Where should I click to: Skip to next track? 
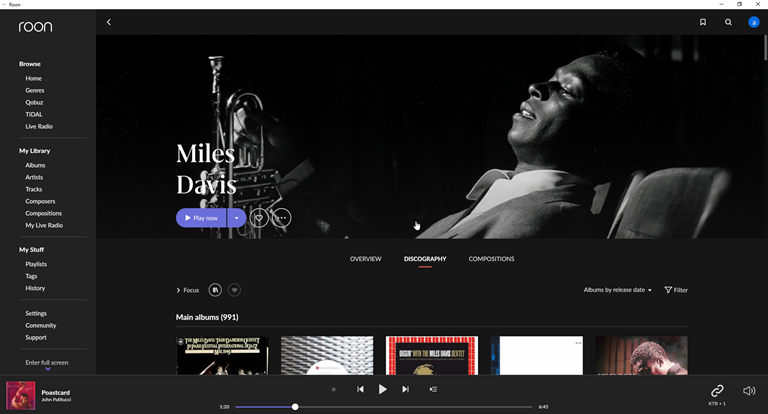pos(406,389)
